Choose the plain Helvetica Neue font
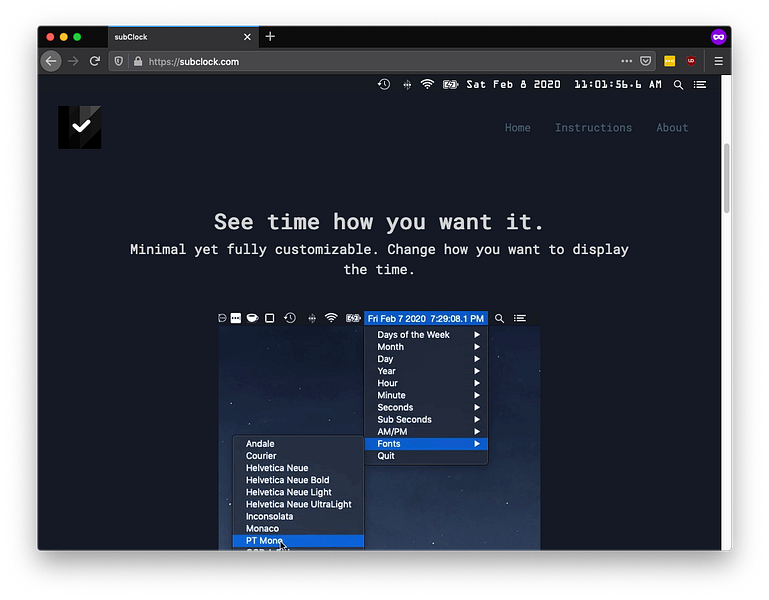This screenshot has height=600, width=769. click(x=298, y=468)
